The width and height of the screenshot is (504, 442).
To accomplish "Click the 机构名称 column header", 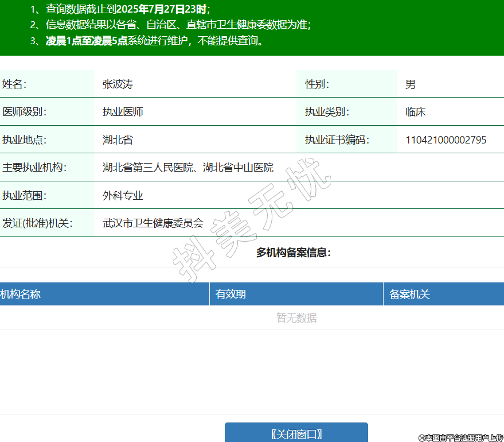I will click(21, 294).
